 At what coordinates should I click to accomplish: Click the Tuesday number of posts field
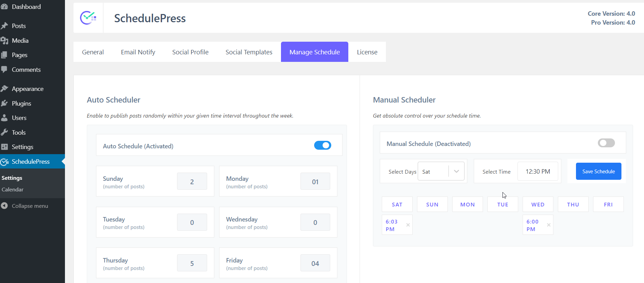[x=192, y=222]
